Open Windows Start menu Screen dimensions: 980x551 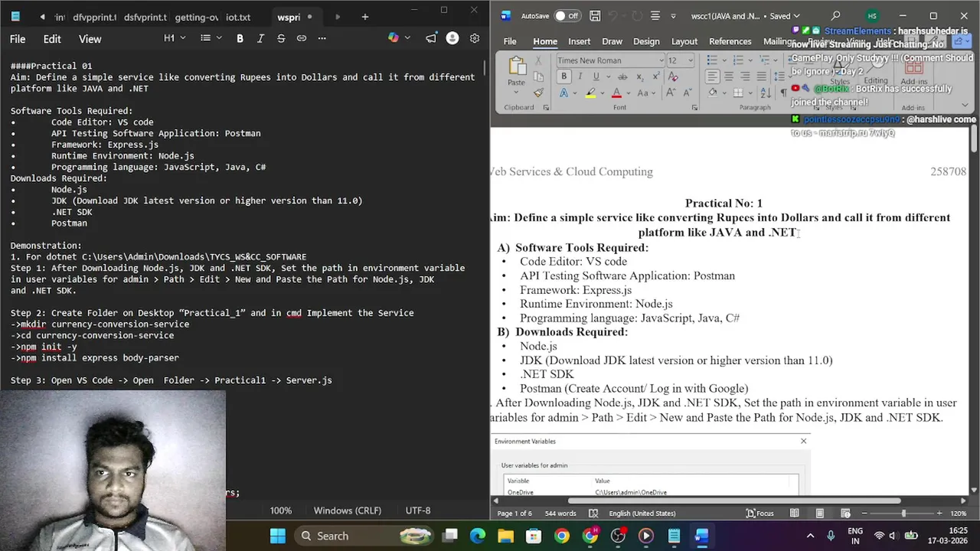[x=278, y=536]
